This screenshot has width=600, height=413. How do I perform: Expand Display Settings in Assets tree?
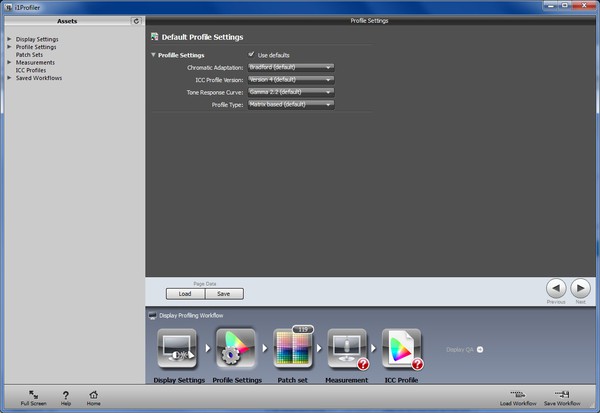click(9, 39)
